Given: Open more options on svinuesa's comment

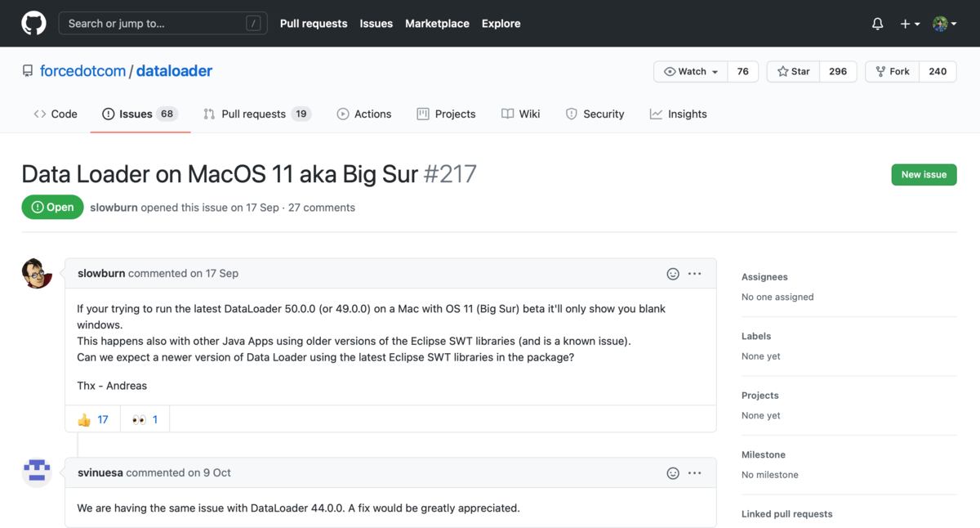Looking at the screenshot, I should click(695, 472).
